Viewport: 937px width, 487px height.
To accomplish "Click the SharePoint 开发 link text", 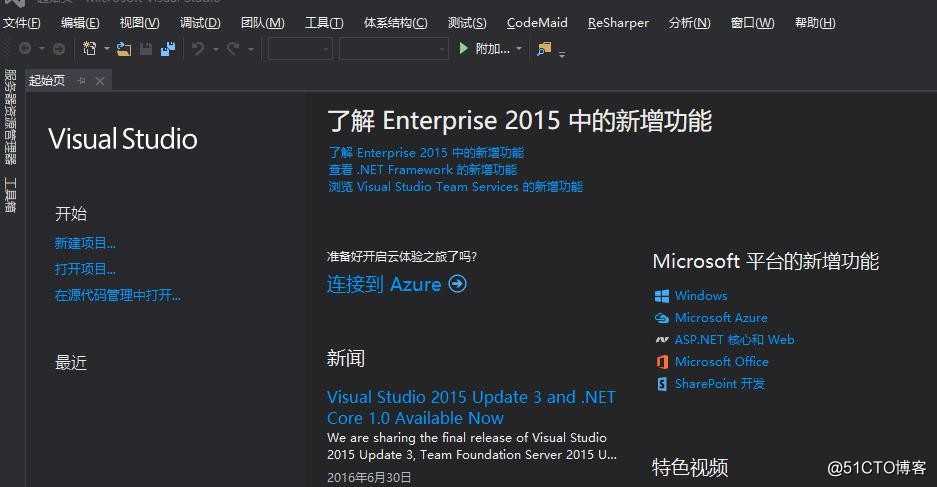I will click(x=719, y=384).
